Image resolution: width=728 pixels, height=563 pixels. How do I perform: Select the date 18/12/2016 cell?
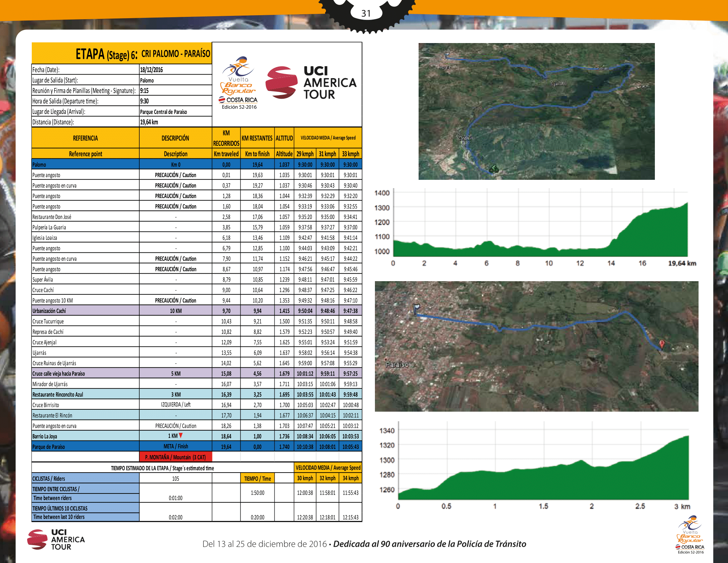click(175, 70)
